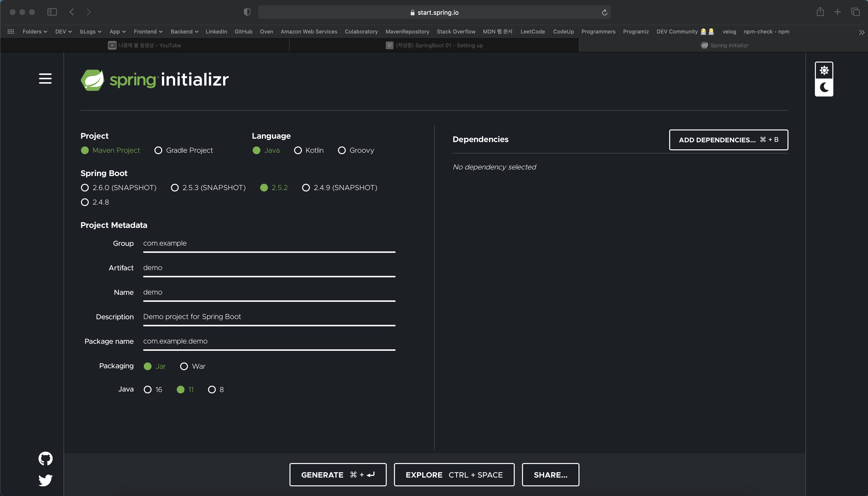Switch to SpringBoot 01 - Setting up tab

click(434, 45)
